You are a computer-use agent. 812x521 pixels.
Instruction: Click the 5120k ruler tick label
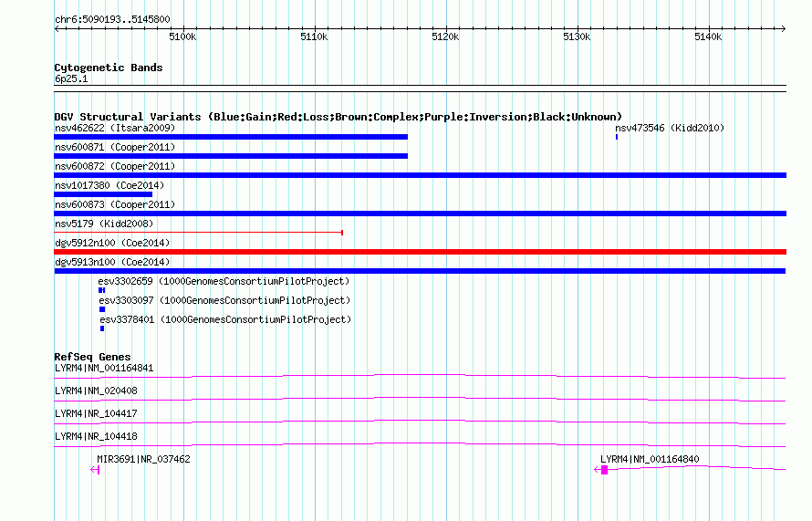445,36
